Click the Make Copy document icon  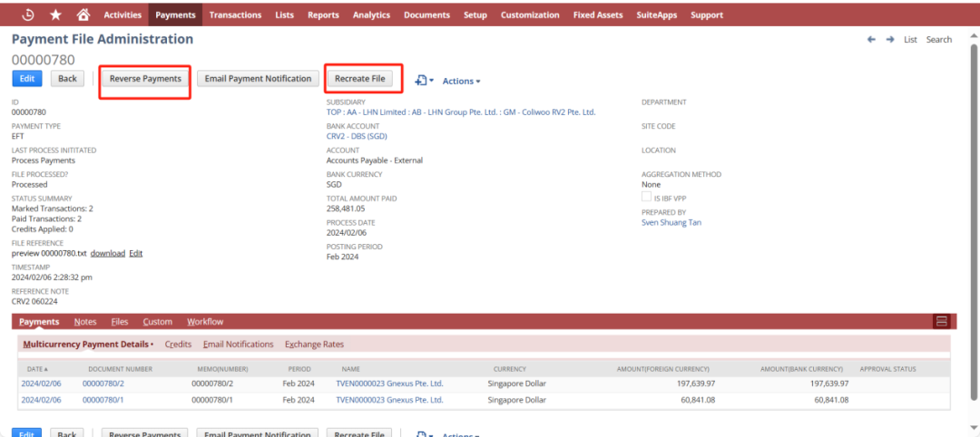click(x=421, y=81)
